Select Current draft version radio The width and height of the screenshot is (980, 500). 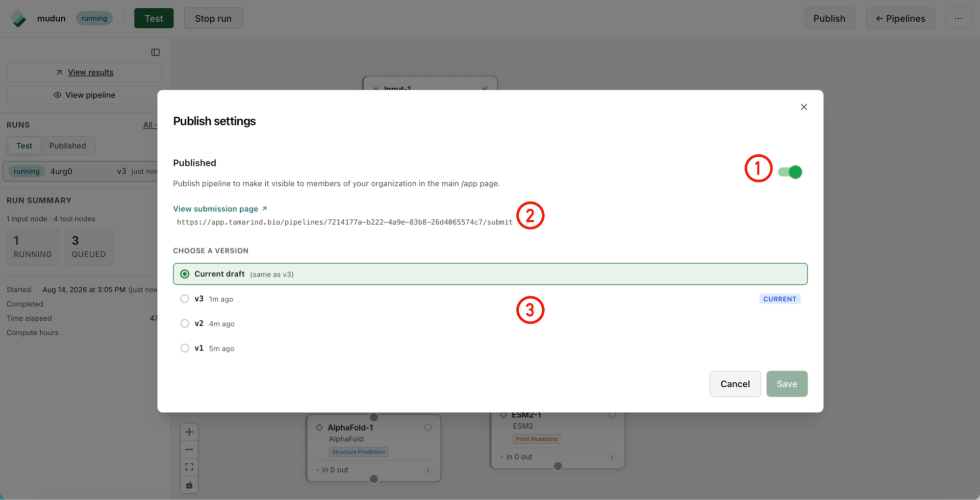click(x=184, y=274)
